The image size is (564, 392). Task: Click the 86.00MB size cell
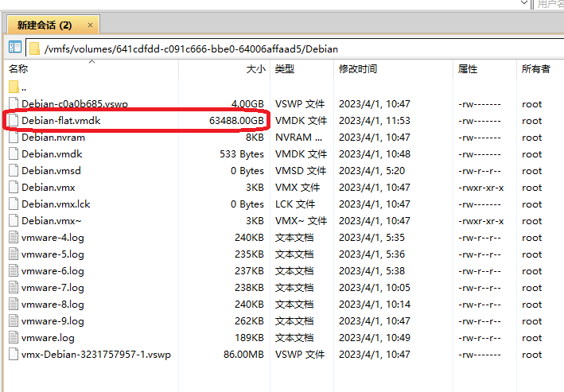pyautogui.click(x=243, y=355)
